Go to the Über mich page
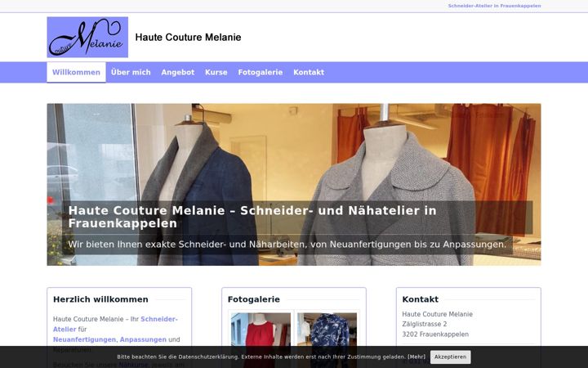The height and width of the screenshot is (368, 588). (x=131, y=72)
